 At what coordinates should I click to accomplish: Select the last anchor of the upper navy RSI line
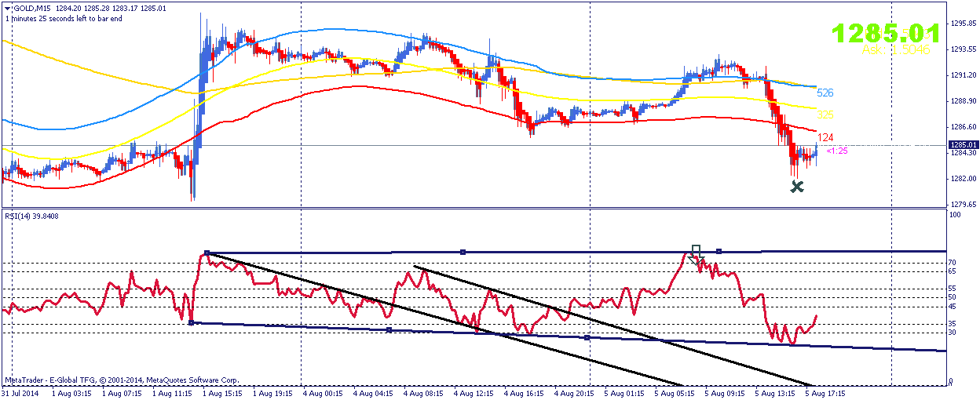pyautogui.click(x=719, y=251)
